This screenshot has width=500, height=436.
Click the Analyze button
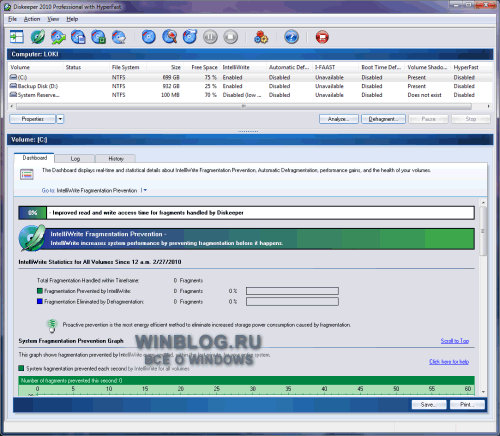339,119
